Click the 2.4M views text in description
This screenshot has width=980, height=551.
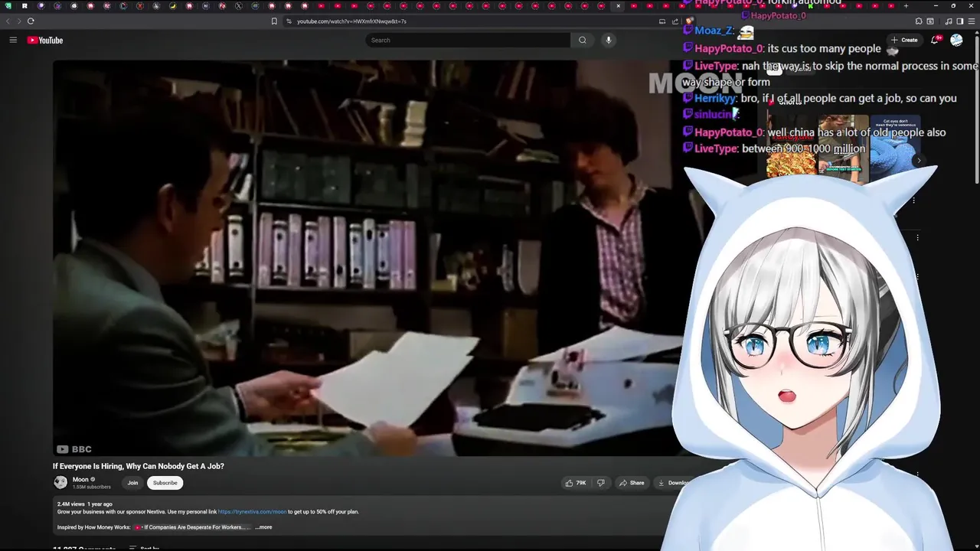coord(70,504)
